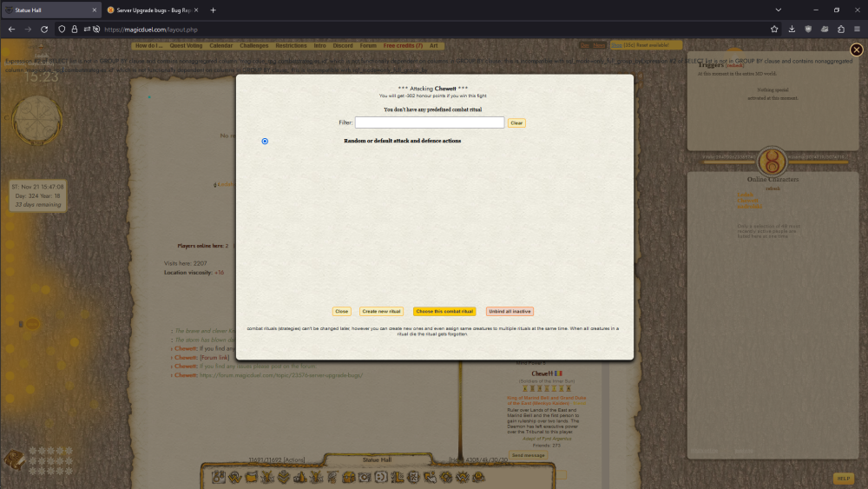The width and height of the screenshot is (868, 489).
Task: Focus the Filter text input field
Action: tap(429, 123)
